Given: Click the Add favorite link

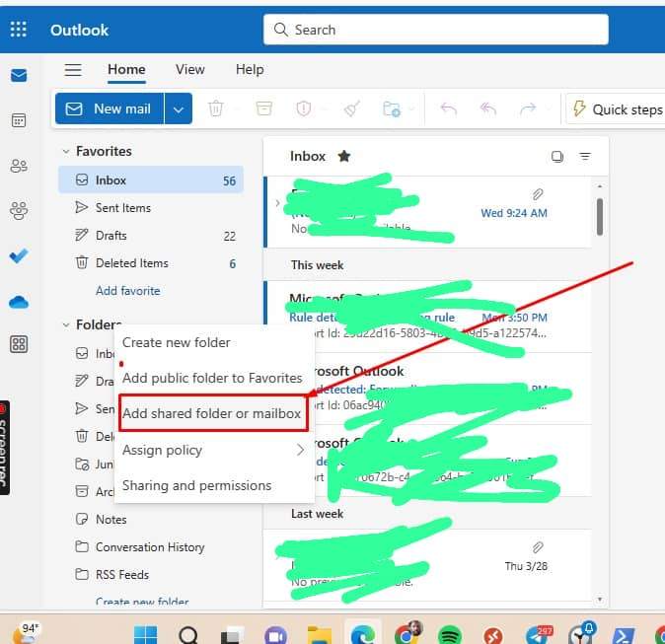Looking at the screenshot, I should pyautogui.click(x=127, y=291).
